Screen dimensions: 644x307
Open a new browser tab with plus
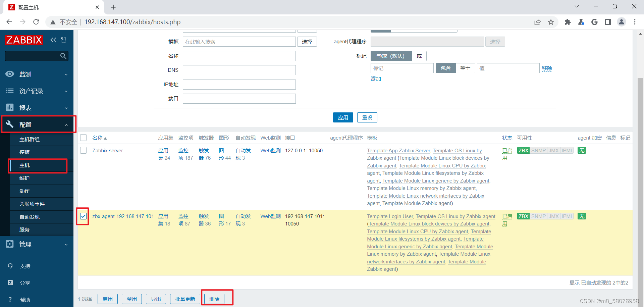point(113,7)
